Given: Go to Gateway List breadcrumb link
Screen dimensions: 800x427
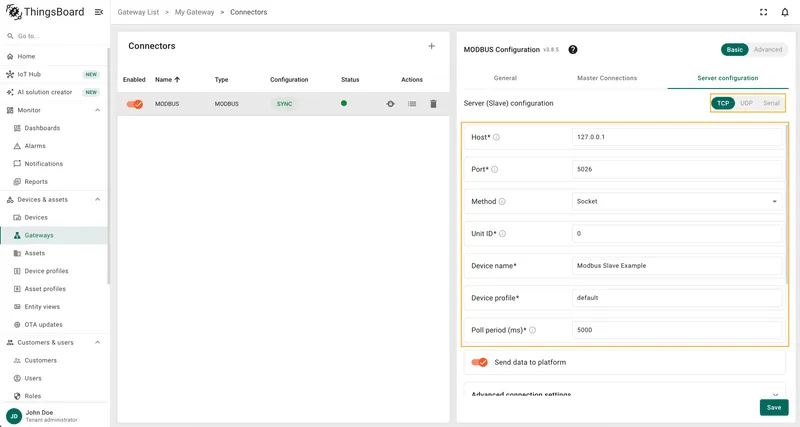Looking at the screenshot, I should tap(138, 12).
